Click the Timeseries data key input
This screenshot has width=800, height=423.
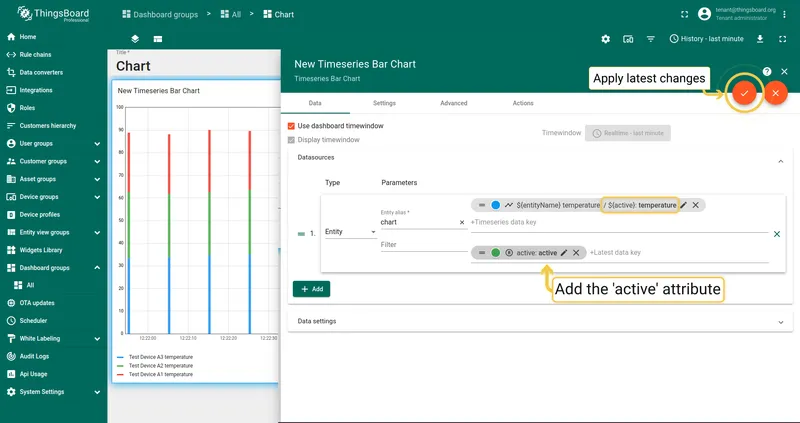coord(619,222)
